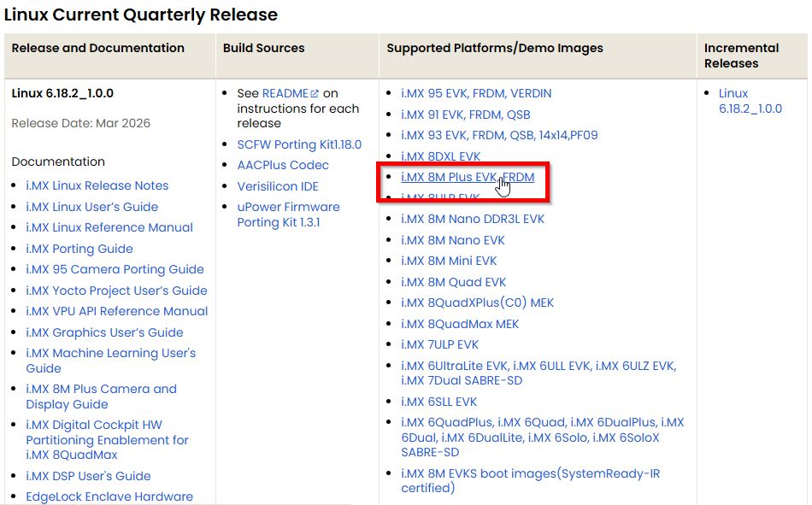Open the i.MX 8M Mini EVK link
This screenshot has width=812, height=505.
(x=449, y=261)
